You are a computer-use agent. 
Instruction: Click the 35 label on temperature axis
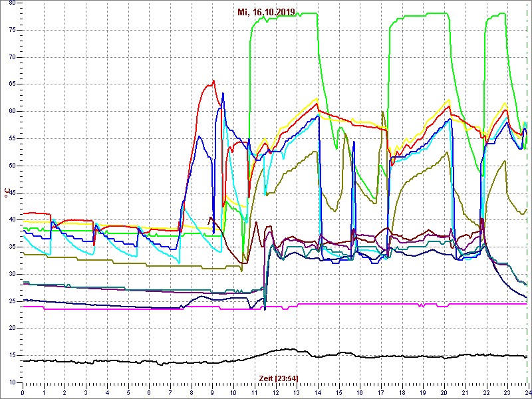click(x=11, y=247)
